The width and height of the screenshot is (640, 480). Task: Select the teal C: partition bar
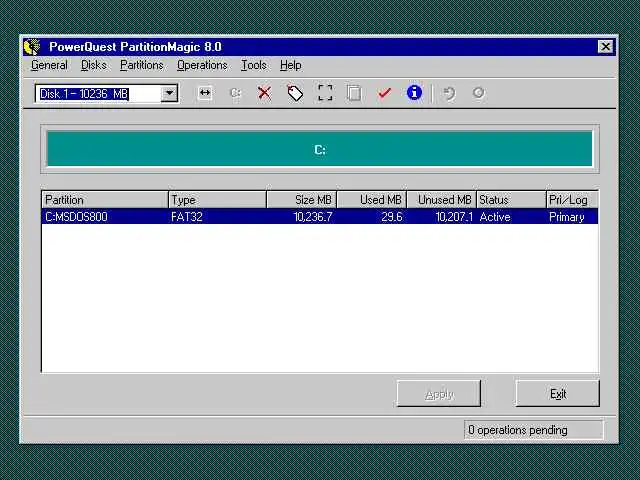[320, 149]
